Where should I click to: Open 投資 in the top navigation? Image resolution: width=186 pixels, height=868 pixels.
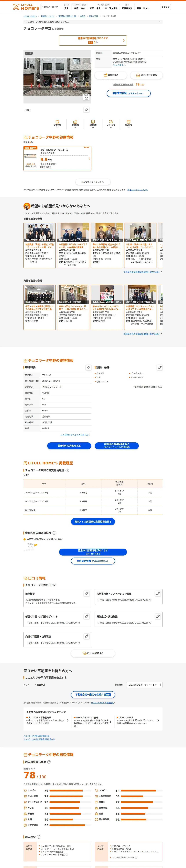(x=139, y=8)
